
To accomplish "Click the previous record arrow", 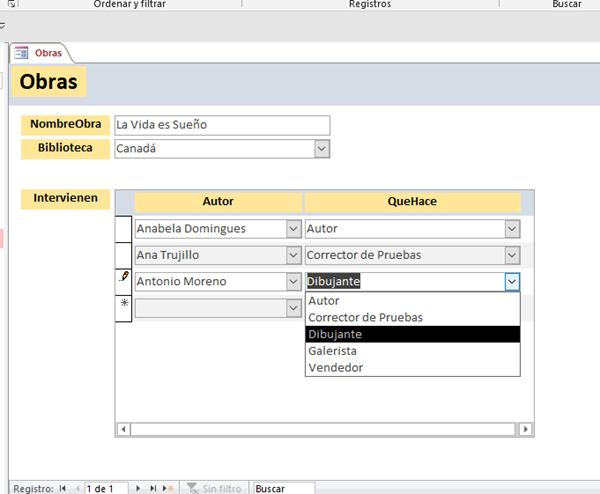I will [76, 488].
